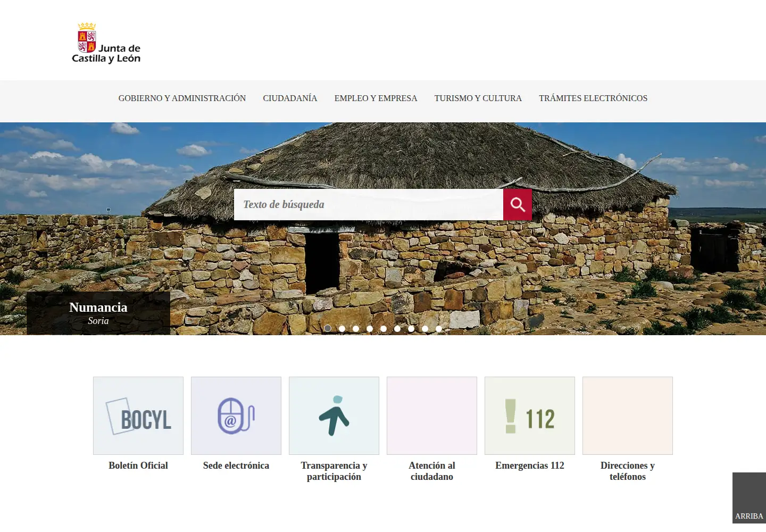Select the fifth carousel slide dot
Image resolution: width=766 pixels, height=532 pixels.
click(x=384, y=329)
